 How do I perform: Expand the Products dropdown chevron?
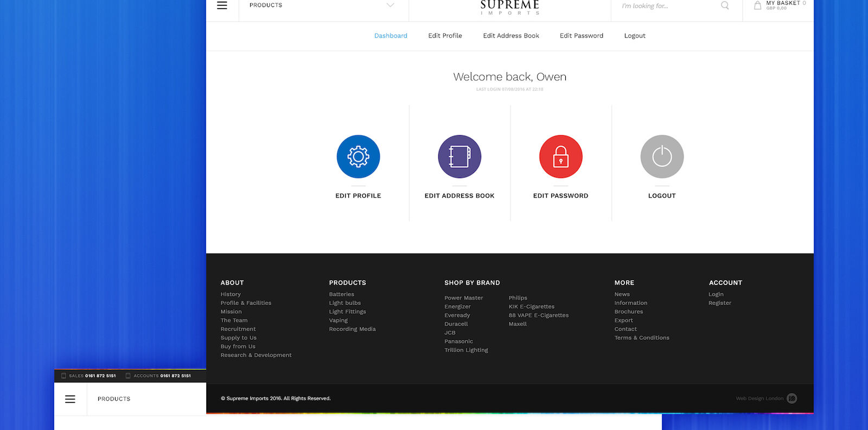(390, 5)
